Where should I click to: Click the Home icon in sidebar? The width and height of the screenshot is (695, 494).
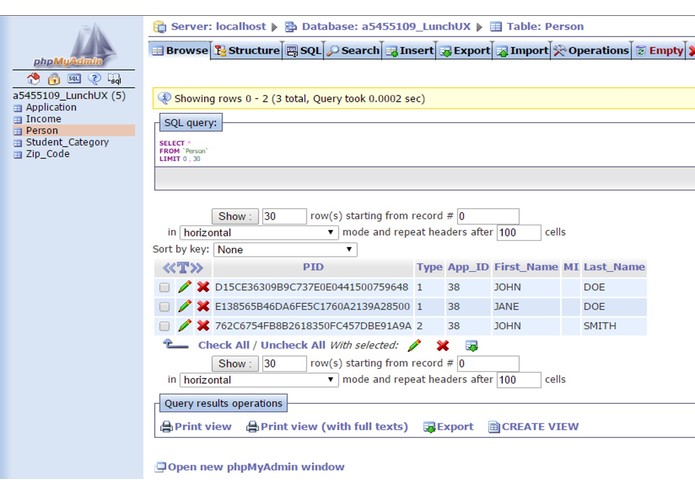[34, 79]
